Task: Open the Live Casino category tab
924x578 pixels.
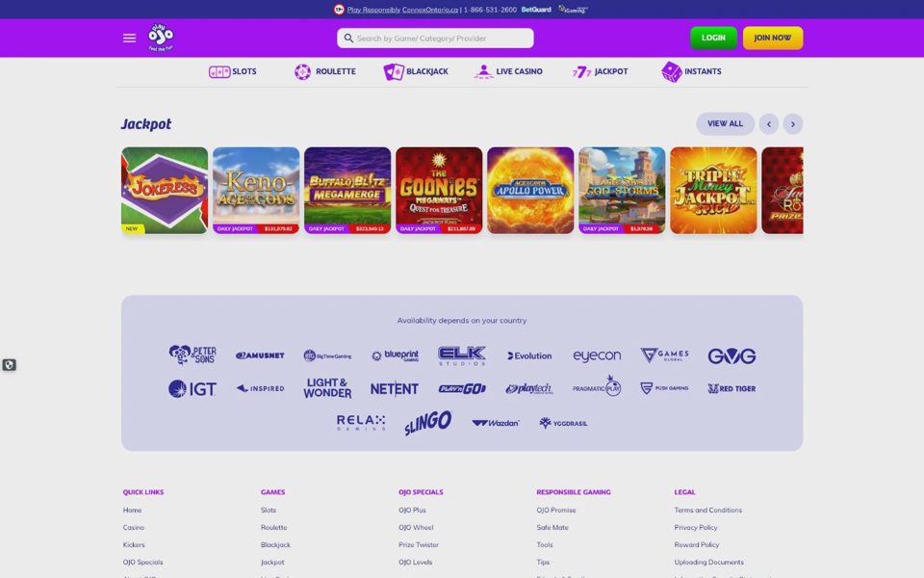Action: [508, 72]
